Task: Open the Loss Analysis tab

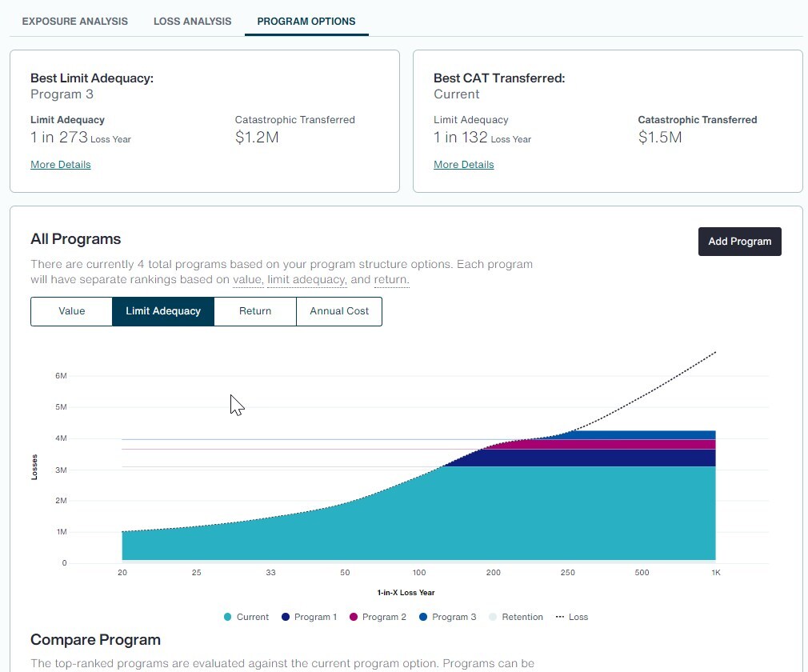Action: (x=192, y=21)
